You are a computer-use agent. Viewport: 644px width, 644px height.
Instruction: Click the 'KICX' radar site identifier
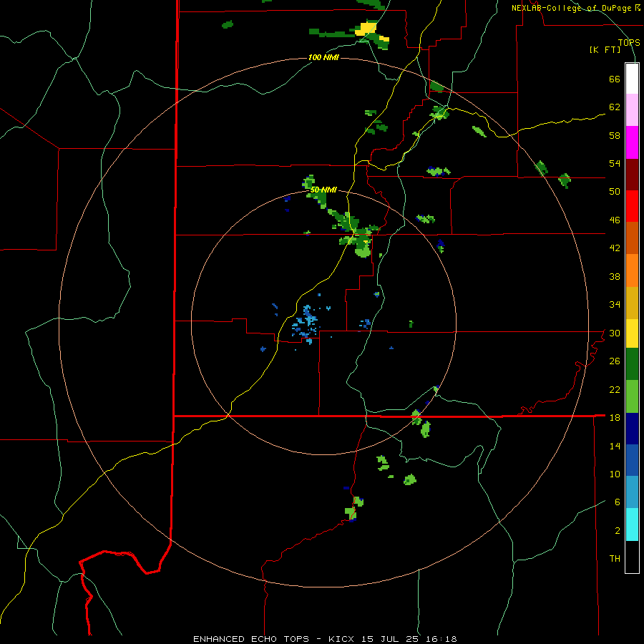341,639
